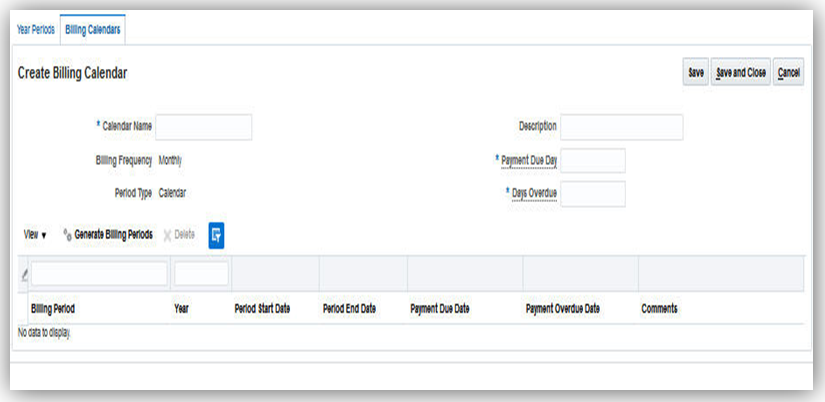Click Generate Billing Periods
This screenshot has width=825, height=402.
tap(113, 235)
